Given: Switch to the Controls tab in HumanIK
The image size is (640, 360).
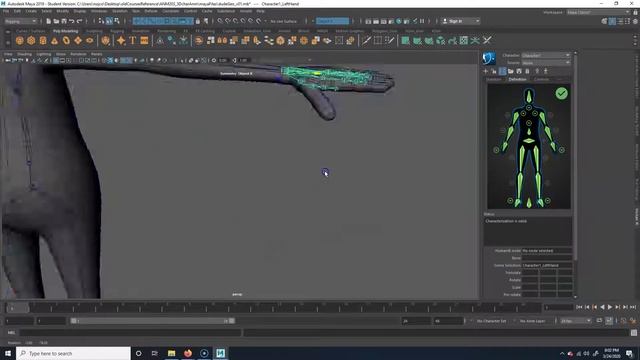Looking at the screenshot, I should coord(542,79).
